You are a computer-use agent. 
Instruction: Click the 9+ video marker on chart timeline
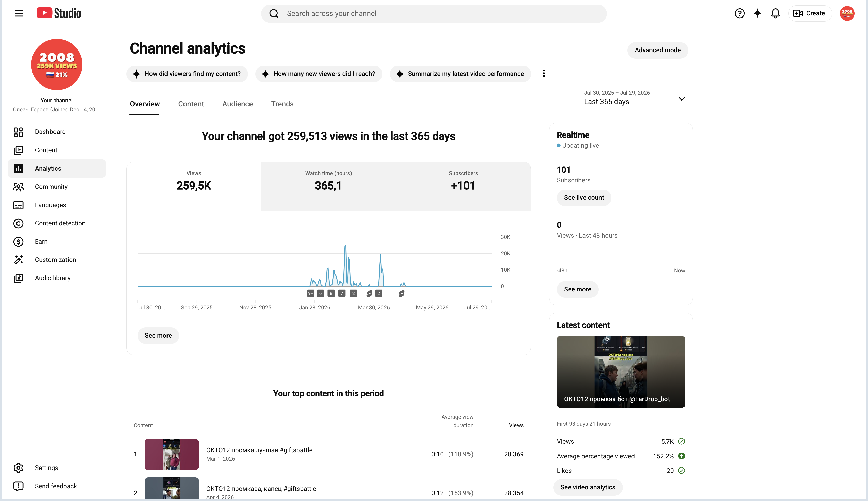(310, 293)
